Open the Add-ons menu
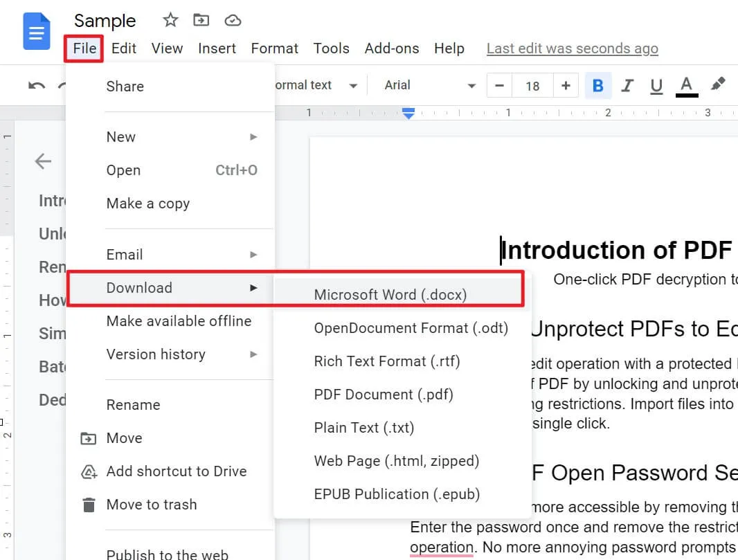The width and height of the screenshot is (738, 560). point(391,48)
